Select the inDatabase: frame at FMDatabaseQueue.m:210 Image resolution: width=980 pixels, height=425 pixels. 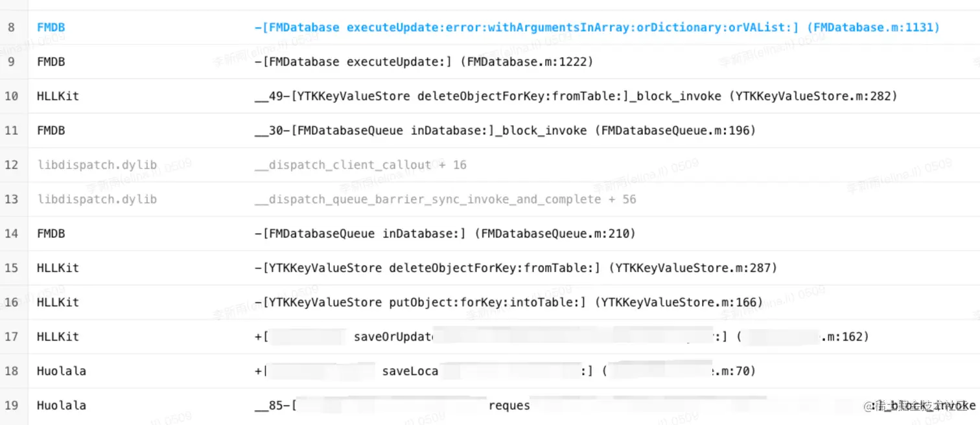tap(445, 233)
